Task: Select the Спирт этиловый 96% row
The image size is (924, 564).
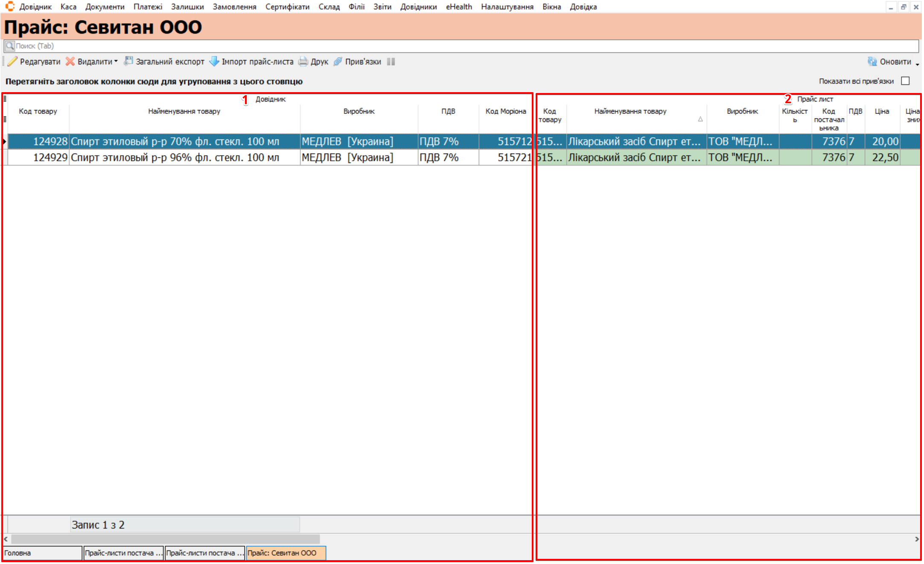Action: coord(175,157)
